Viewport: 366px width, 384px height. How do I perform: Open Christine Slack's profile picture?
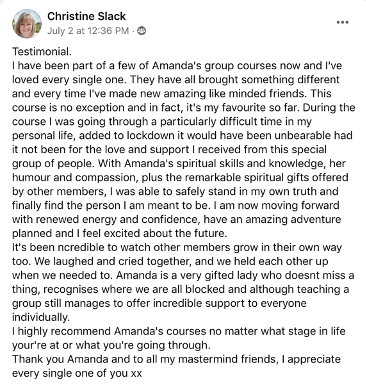27,24
